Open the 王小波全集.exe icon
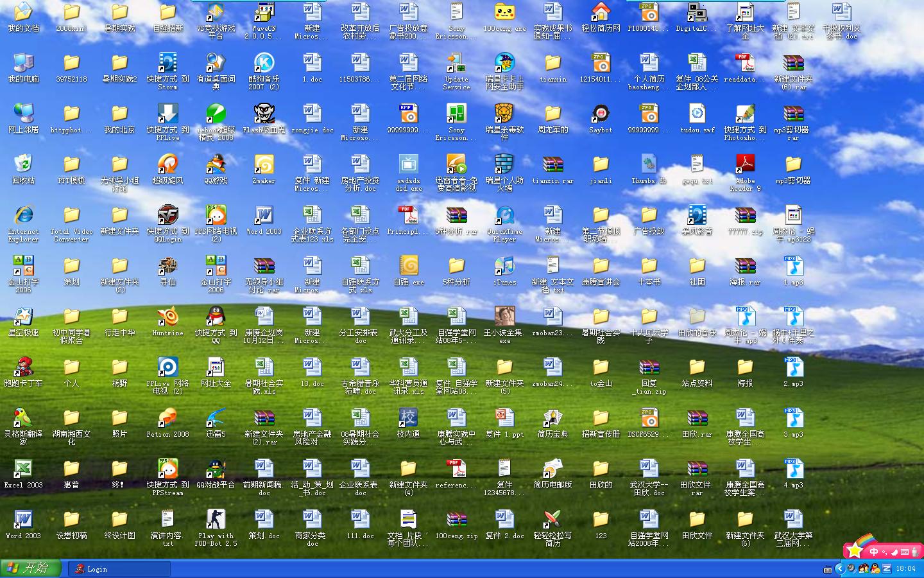 tap(504, 325)
